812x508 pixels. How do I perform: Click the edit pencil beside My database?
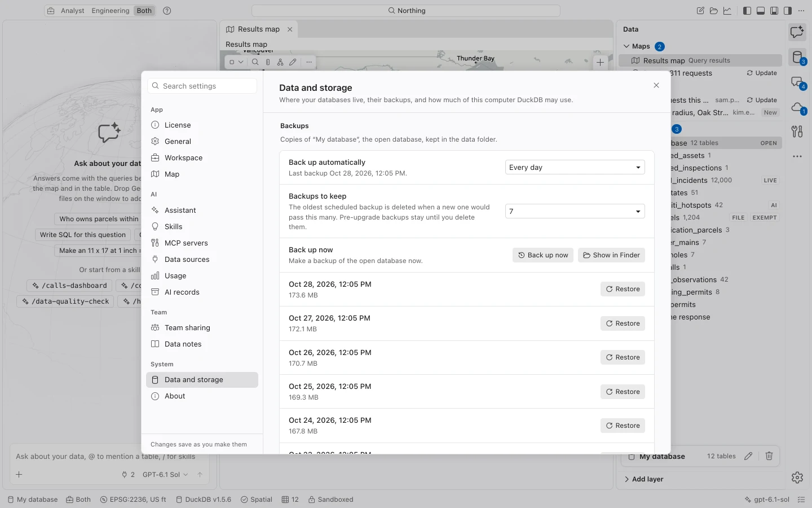pyautogui.click(x=748, y=456)
